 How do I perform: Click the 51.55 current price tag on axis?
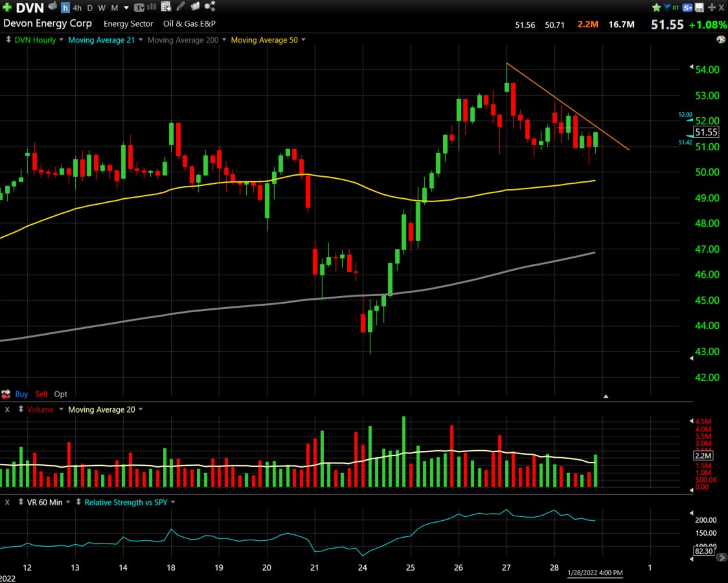[706, 132]
